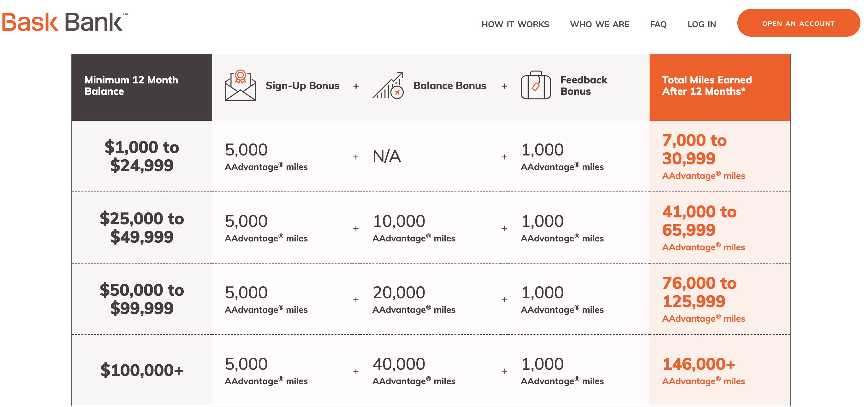Select the $50,000 to $99,999 balance tier
Screen dimensions: 868x407
pyautogui.click(x=142, y=299)
